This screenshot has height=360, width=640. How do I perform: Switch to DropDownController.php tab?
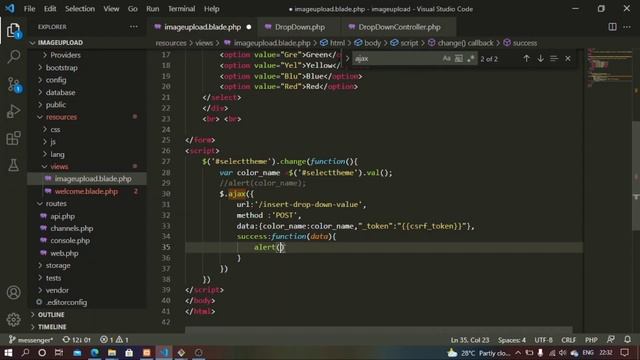pyautogui.click(x=399, y=27)
